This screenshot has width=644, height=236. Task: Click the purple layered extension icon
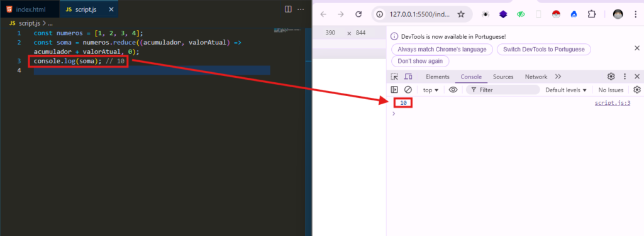coord(503,14)
